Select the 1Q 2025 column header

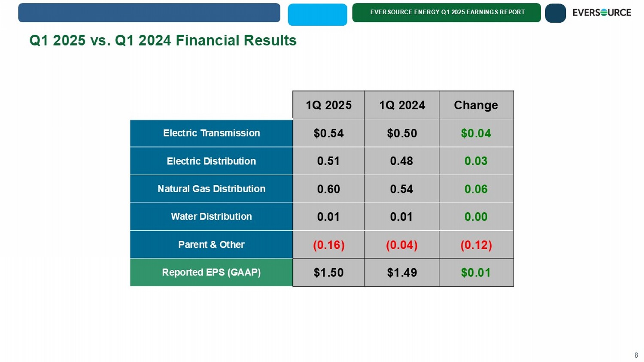328,105
